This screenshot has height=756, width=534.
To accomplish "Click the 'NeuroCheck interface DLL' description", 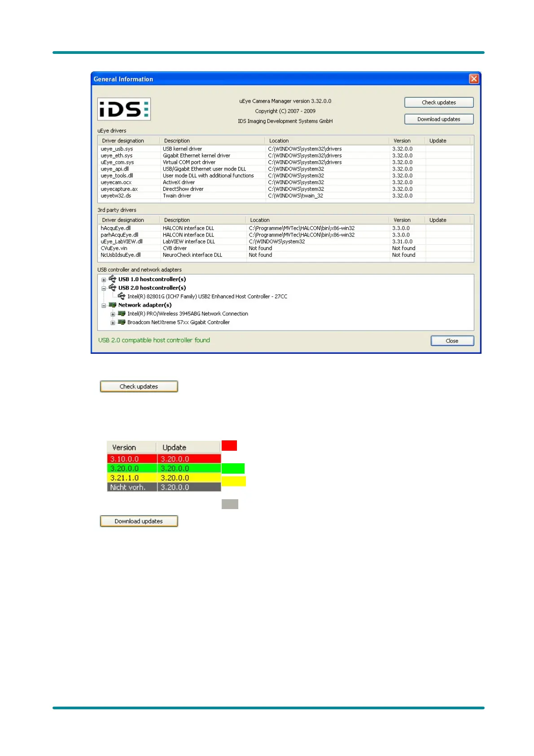I will click(x=193, y=255).
